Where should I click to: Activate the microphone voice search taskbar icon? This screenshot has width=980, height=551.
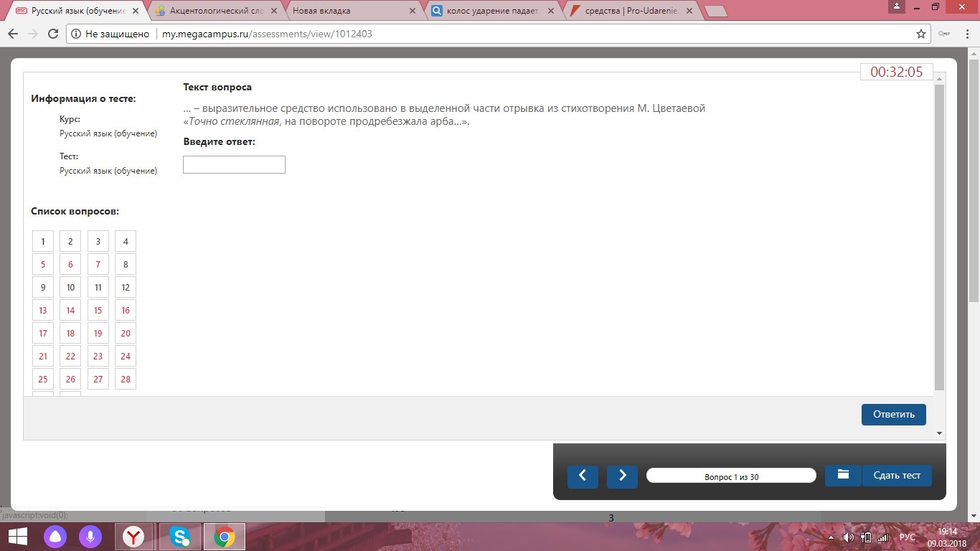[90, 537]
